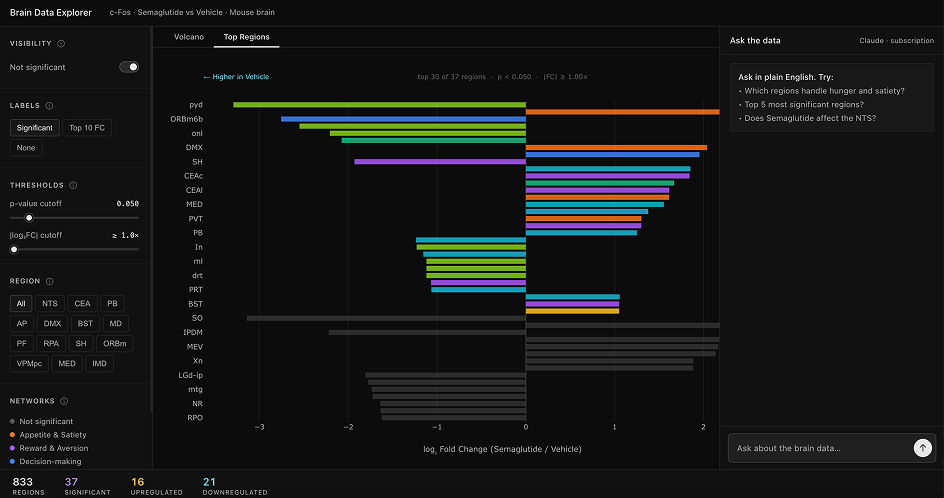Filter by the RPA region
This screenshot has height=498, width=944.
(51, 343)
